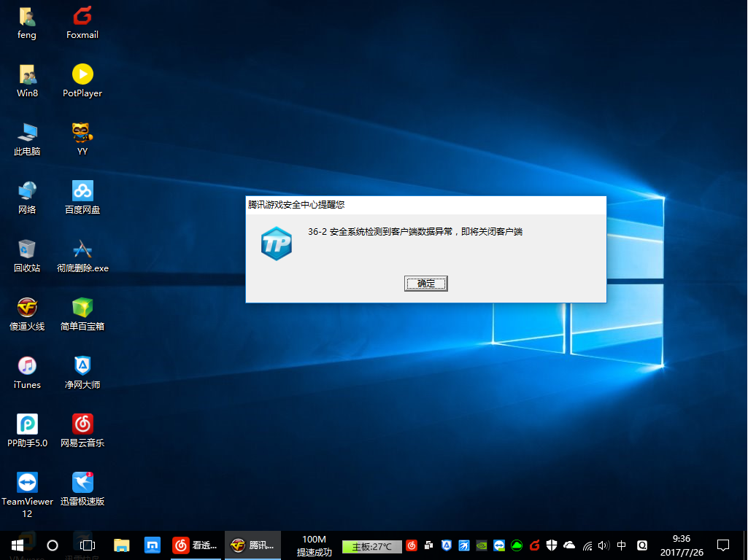Select the YY desktop icon

coord(82,140)
